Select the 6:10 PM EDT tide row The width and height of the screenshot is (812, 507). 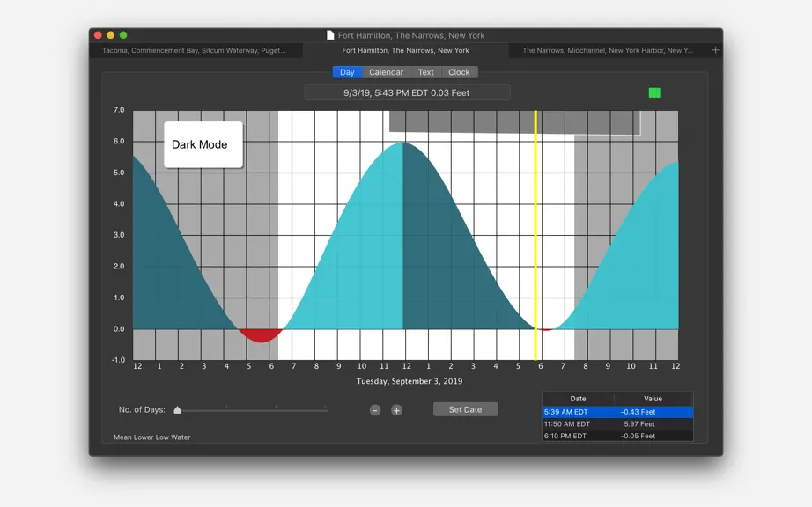pos(617,436)
